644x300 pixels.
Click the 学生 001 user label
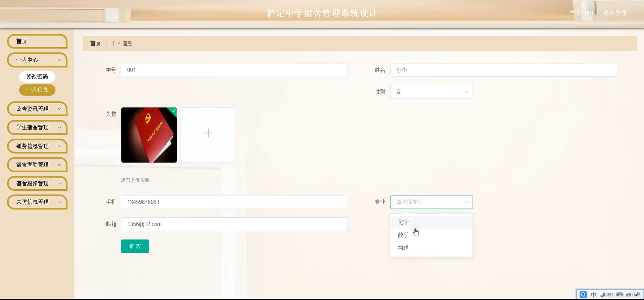coord(582,13)
